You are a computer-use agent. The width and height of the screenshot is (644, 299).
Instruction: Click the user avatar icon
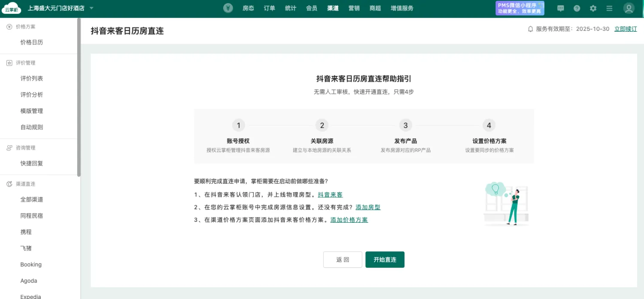click(629, 8)
